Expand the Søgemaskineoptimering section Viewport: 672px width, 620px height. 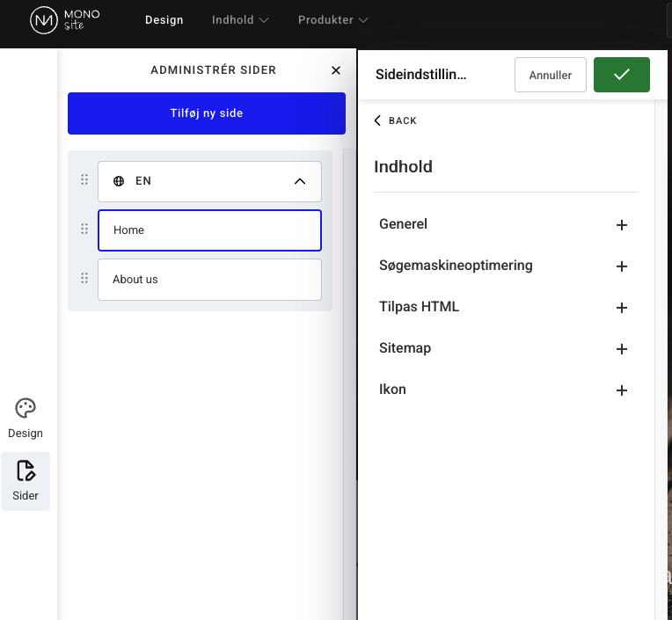click(621, 266)
